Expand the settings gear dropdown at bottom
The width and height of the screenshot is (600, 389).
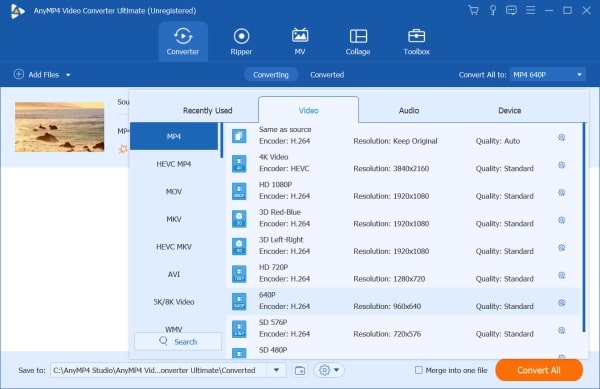click(329, 370)
